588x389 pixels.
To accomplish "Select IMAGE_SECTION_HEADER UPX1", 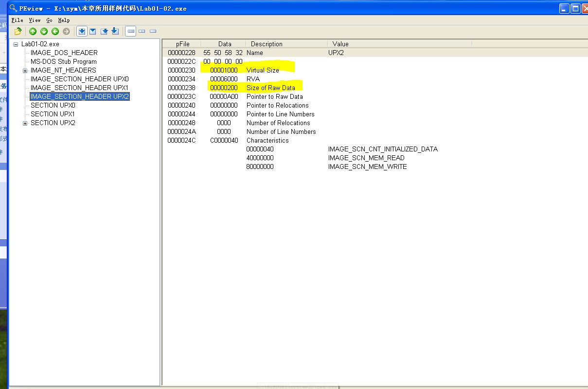I will 79,88.
